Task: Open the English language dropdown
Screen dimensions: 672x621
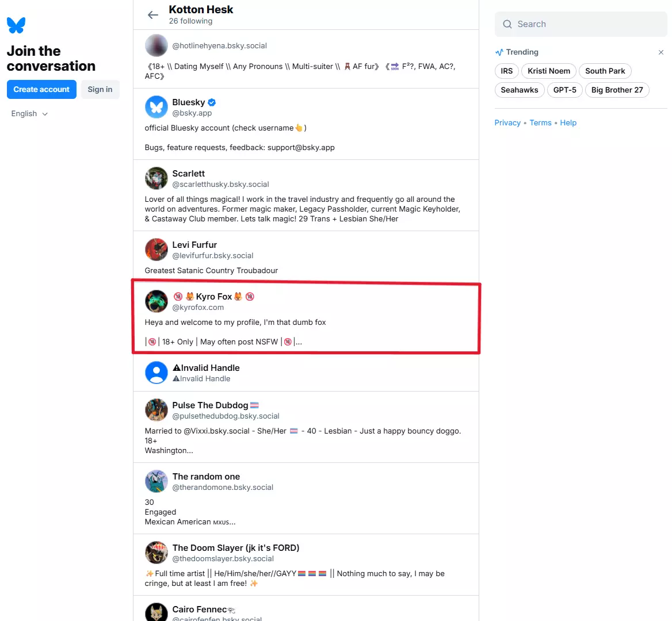Action: 29,113
